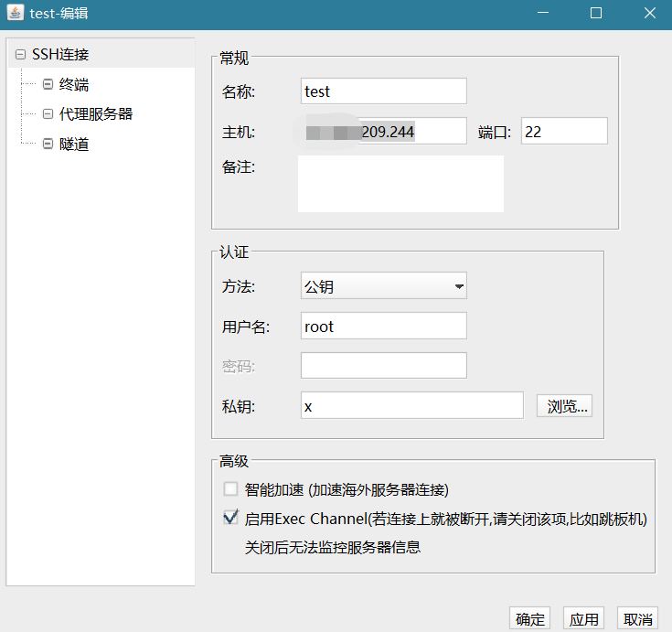Click the 终端 node's tree icon
Viewport: 672px width, 632px height.
pos(48,84)
